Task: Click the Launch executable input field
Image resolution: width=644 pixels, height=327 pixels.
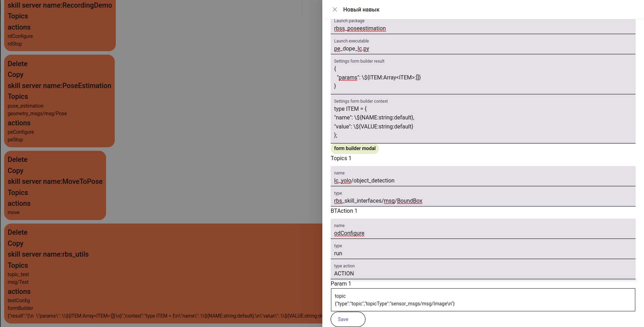Action: click(482, 49)
